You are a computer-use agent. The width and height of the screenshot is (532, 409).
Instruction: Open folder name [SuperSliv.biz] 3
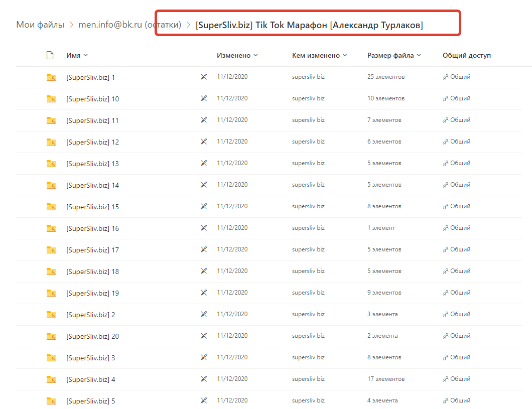[90, 358]
